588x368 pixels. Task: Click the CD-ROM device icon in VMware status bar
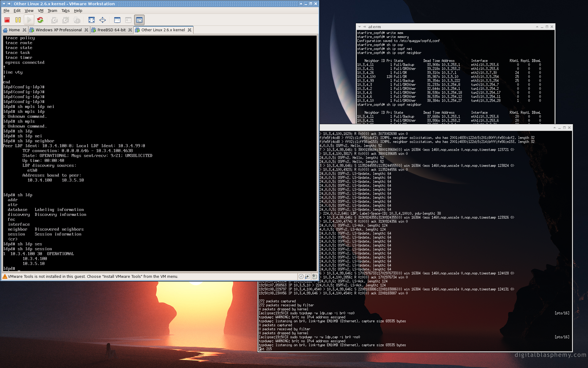point(301,276)
